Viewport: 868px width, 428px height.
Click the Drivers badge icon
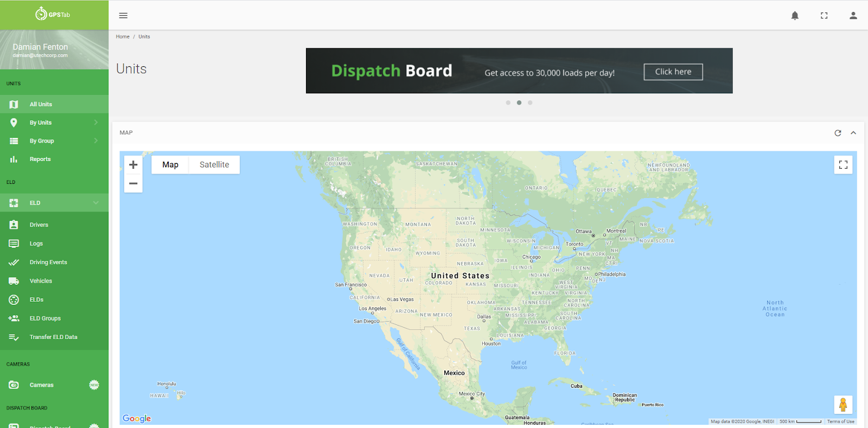(x=14, y=225)
